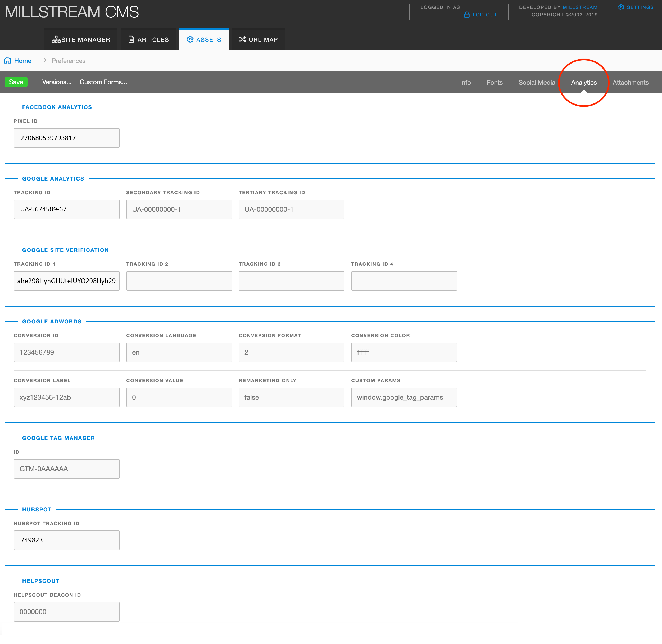Click the Site Manager sitemap icon
Image resolution: width=662 pixels, height=644 pixels.
pos(56,40)
